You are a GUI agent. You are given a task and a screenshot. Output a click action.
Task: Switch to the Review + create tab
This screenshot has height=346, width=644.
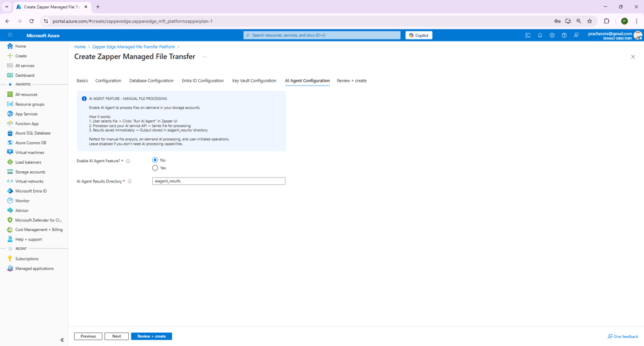[352, 81]
